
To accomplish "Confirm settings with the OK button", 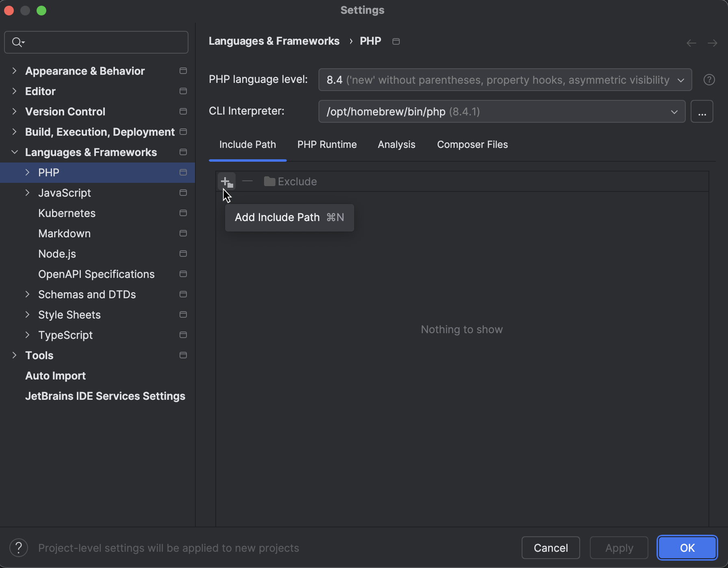I will pos(687,548).
